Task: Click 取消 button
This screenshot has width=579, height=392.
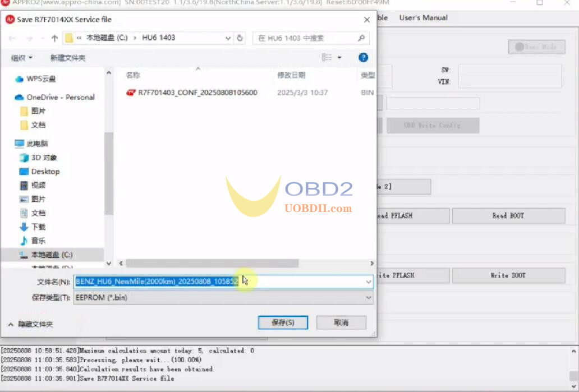Action: (x=341, y=322)
